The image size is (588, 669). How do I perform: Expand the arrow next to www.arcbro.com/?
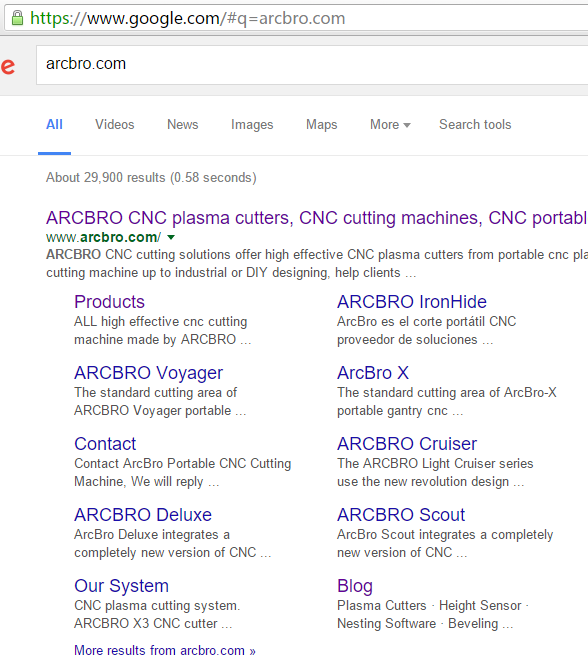coord(171,238)
